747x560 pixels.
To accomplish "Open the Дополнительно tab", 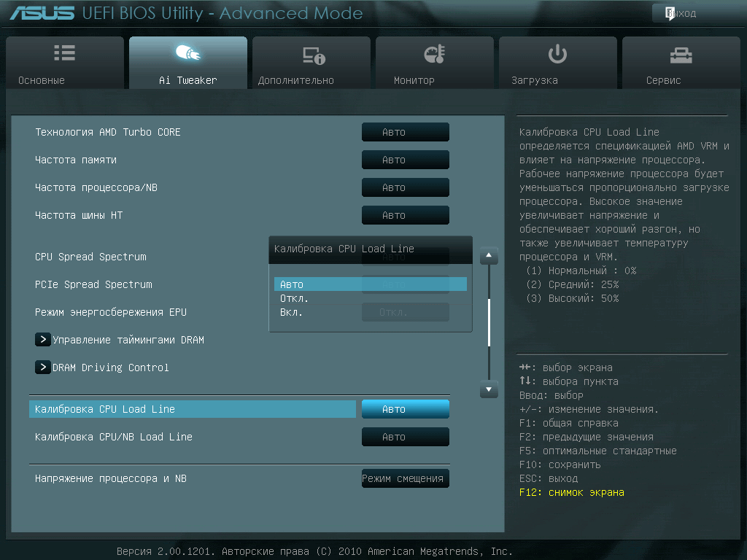I will (x=311, y=63).
